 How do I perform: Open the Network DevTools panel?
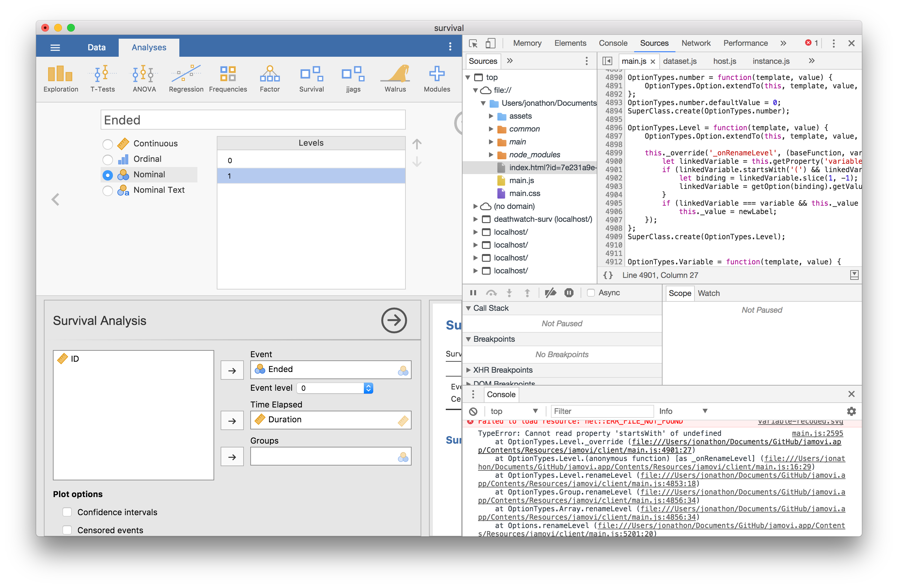[696, 44]
